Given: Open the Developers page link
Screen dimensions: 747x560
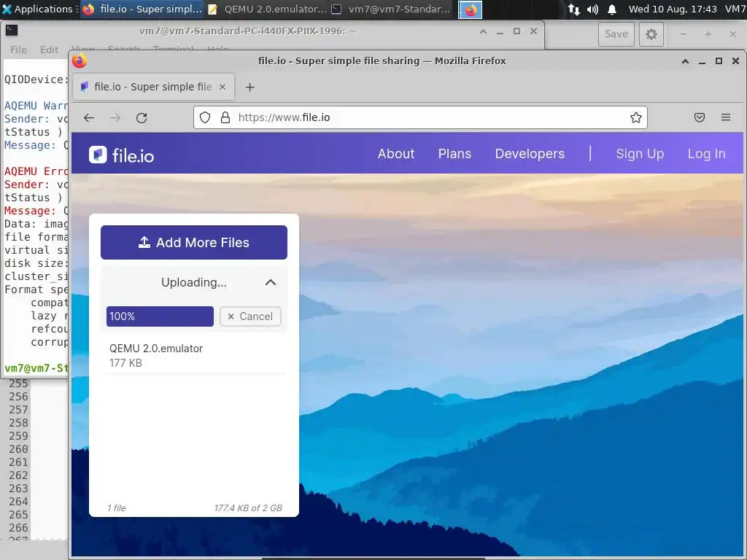Looking at the screenshot, I should 530,154.
